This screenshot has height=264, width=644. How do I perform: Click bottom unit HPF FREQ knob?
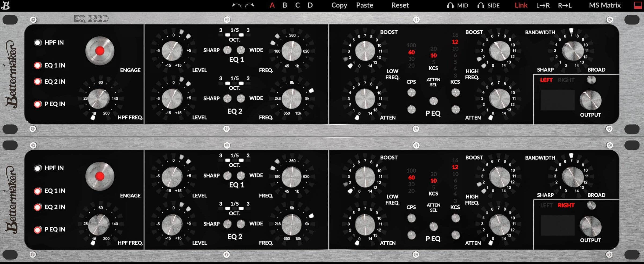click(98, 224)
